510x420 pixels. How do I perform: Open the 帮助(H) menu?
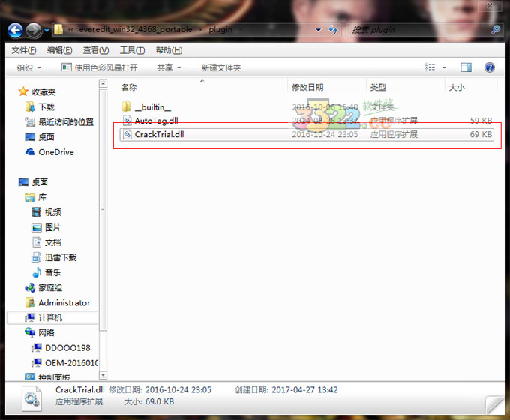[x=169, y=50]
